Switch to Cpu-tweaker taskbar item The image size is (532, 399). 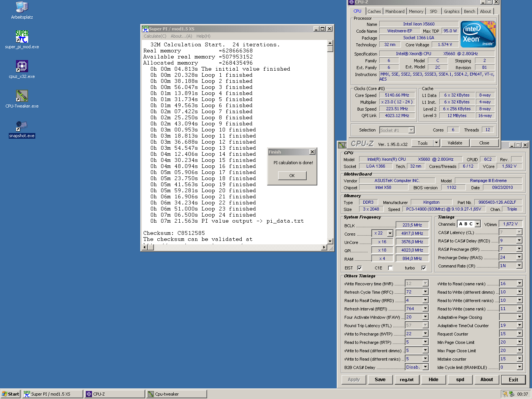click(x=177, y=394)
